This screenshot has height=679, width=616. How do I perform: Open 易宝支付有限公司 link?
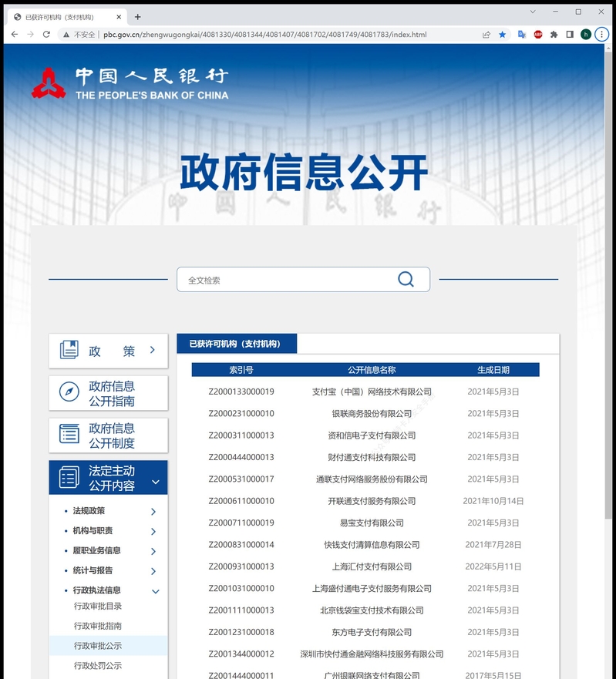click(x=372, y=523)
